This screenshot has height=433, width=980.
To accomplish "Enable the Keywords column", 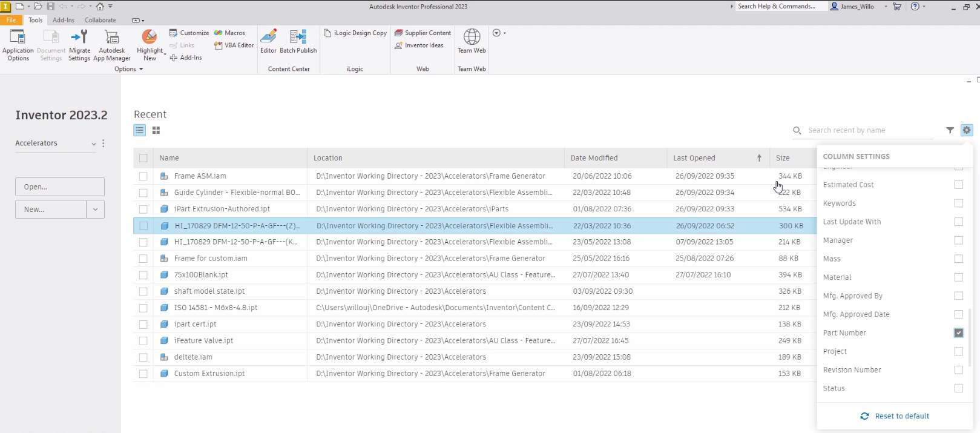I will (x=958, y=203).
